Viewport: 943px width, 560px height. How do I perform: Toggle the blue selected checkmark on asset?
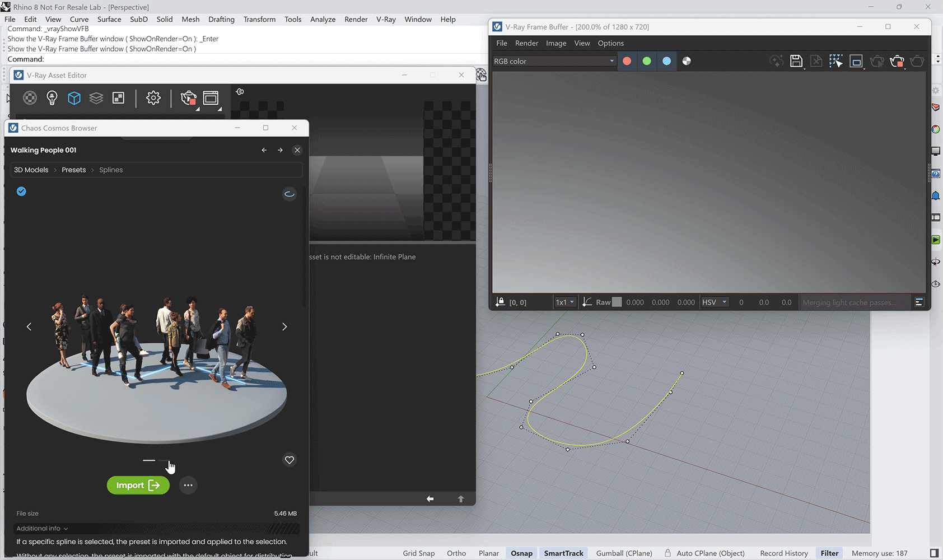tap(21, 192)
